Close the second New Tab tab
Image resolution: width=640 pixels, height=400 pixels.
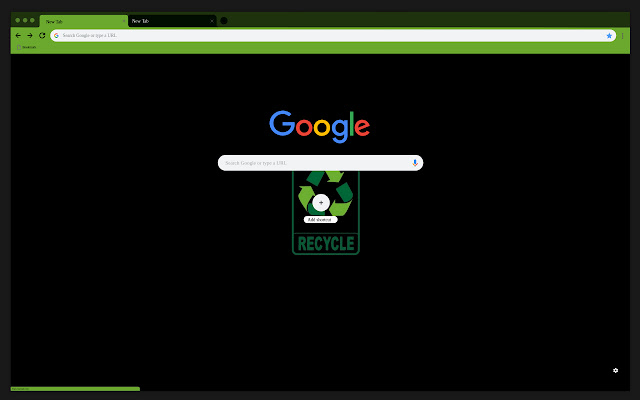point(212,21)
